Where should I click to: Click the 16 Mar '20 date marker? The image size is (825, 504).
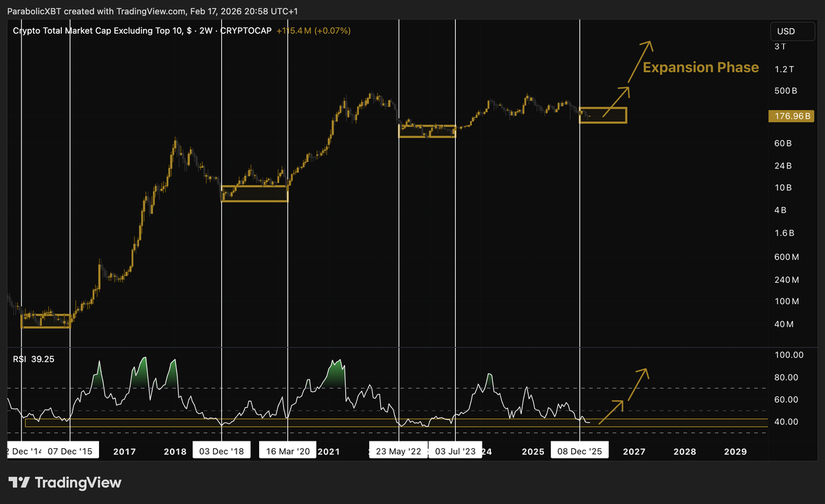pos(287,450)
